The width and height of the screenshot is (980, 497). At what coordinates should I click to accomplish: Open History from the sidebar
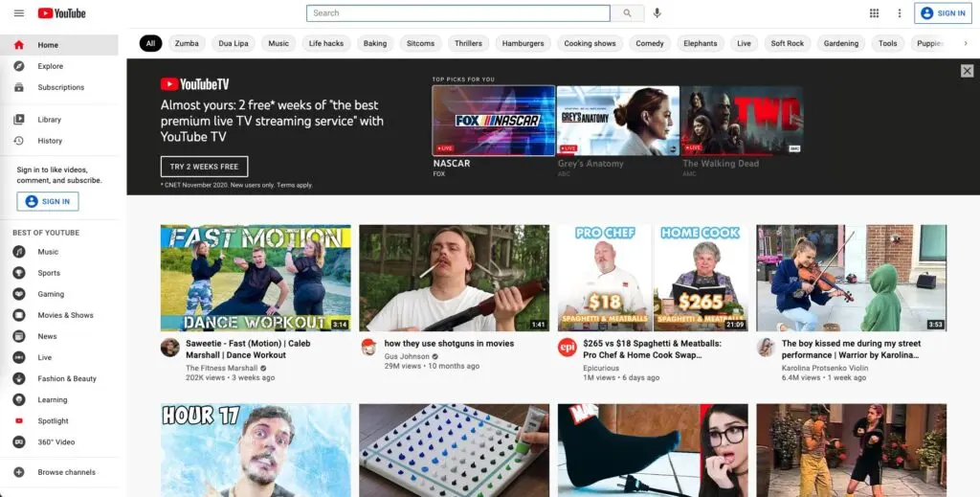(50, 141)
